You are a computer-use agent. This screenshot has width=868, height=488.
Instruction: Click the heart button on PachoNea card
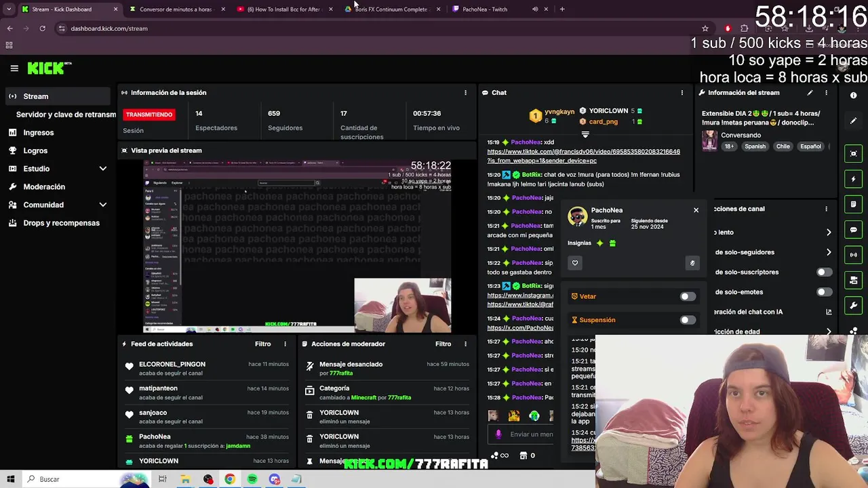click(x=575, y=263)
